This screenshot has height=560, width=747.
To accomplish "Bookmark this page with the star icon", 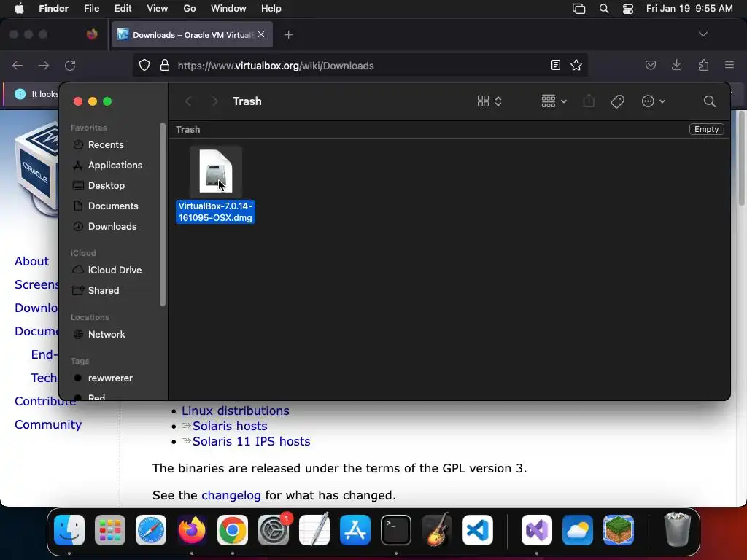I will [576, 65].
